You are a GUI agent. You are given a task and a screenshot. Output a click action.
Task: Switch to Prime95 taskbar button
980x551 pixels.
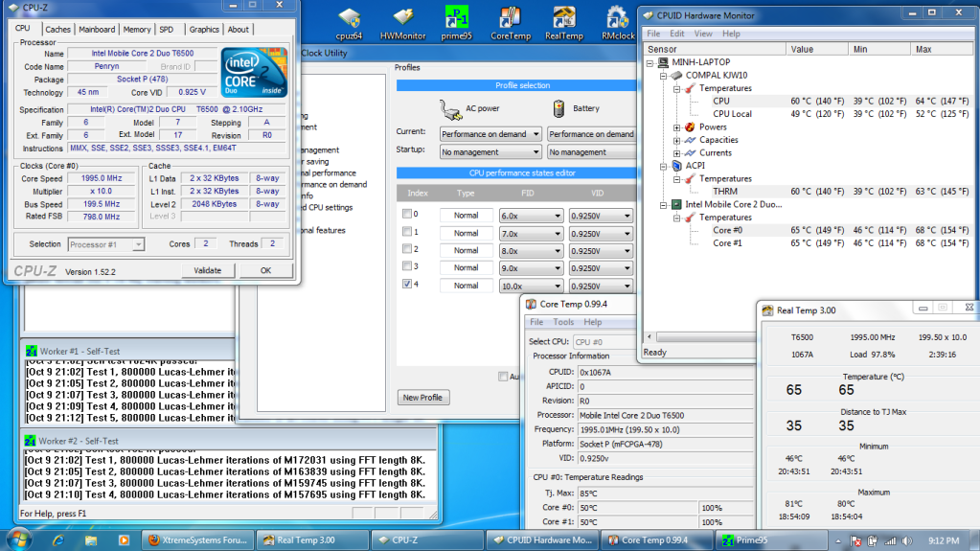click(x=772, y=540)
